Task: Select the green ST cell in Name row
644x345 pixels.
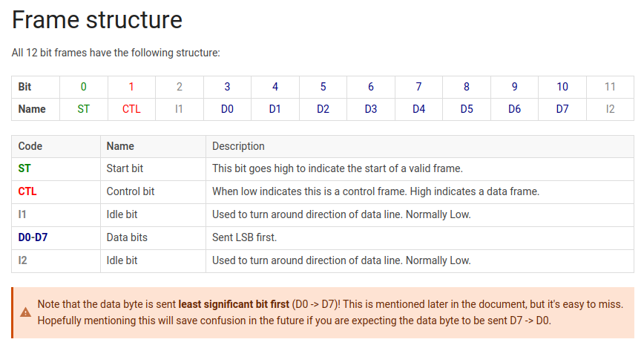Action: tap(83, 109)
